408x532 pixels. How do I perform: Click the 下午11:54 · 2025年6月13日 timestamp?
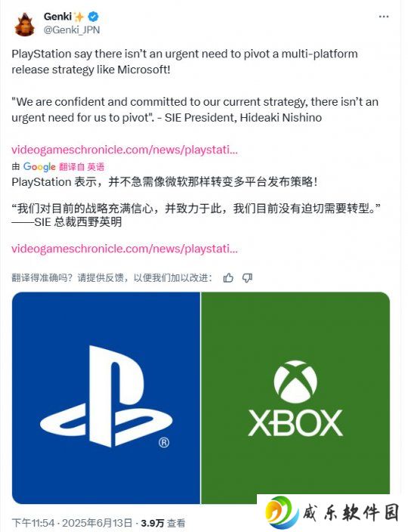(72, 523)
